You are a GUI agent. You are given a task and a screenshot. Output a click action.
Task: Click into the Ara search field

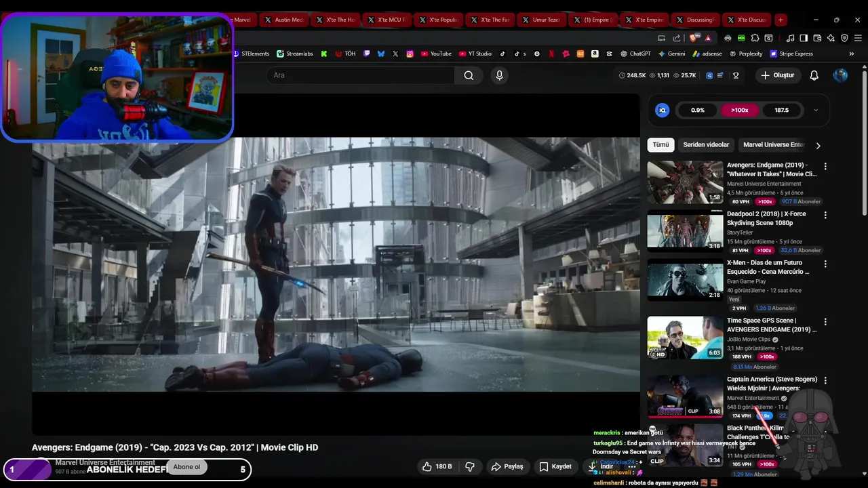[x=361, y=75]
